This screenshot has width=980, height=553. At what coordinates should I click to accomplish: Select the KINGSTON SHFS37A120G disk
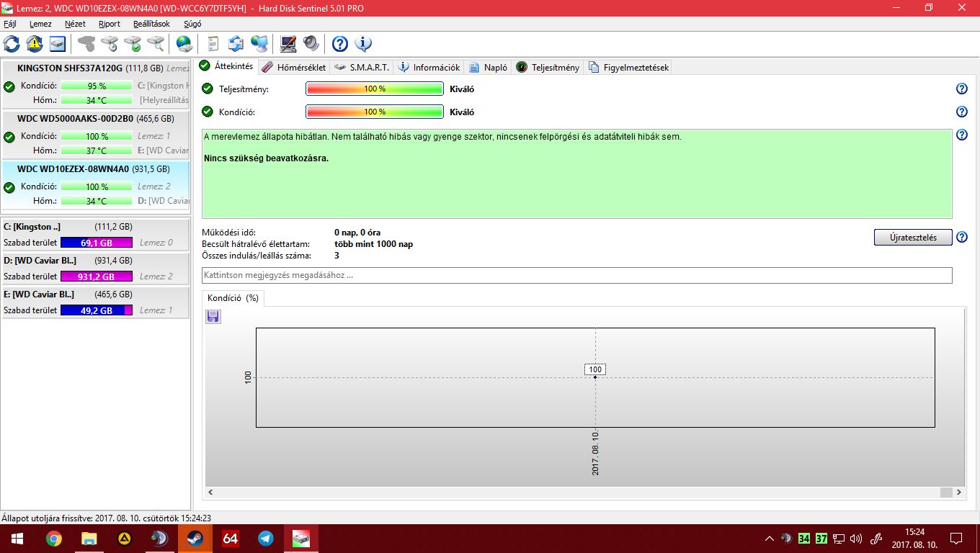pyautogui.click(x=96, y=85)
